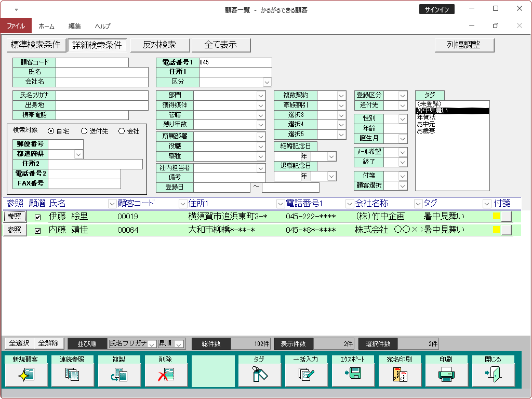Click the 印刷 printer icon

point(447,374)
